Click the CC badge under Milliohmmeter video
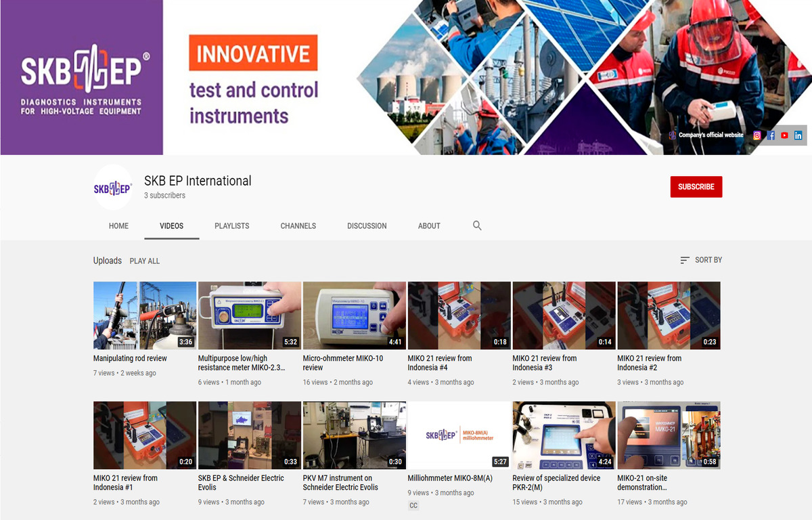The image size is (812, 520). [413, 506]
